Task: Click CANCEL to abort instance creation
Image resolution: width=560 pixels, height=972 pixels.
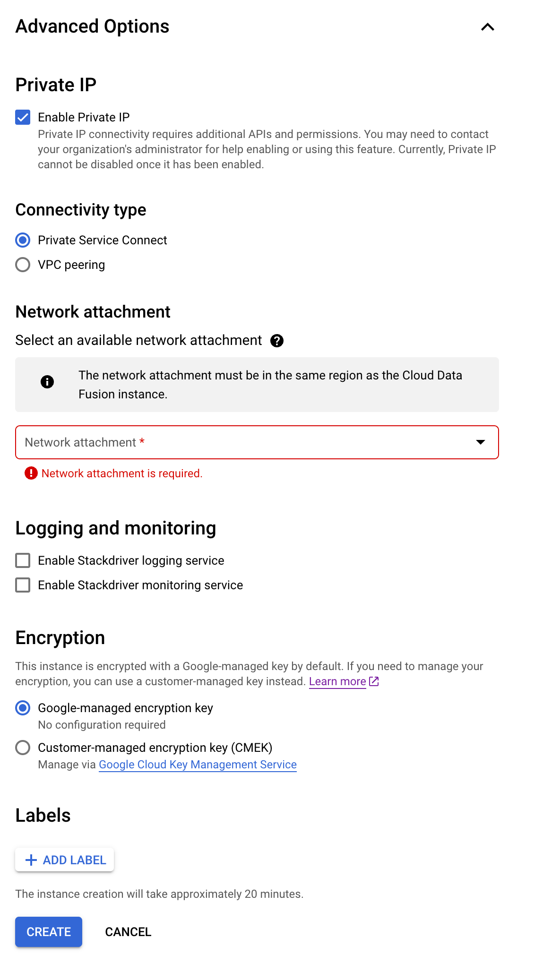Action: (x=128, y=931)
